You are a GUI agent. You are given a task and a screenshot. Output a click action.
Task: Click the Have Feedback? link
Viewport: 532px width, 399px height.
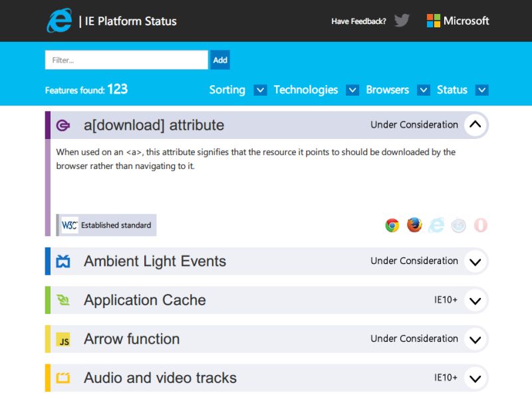[x=358, y=21]
